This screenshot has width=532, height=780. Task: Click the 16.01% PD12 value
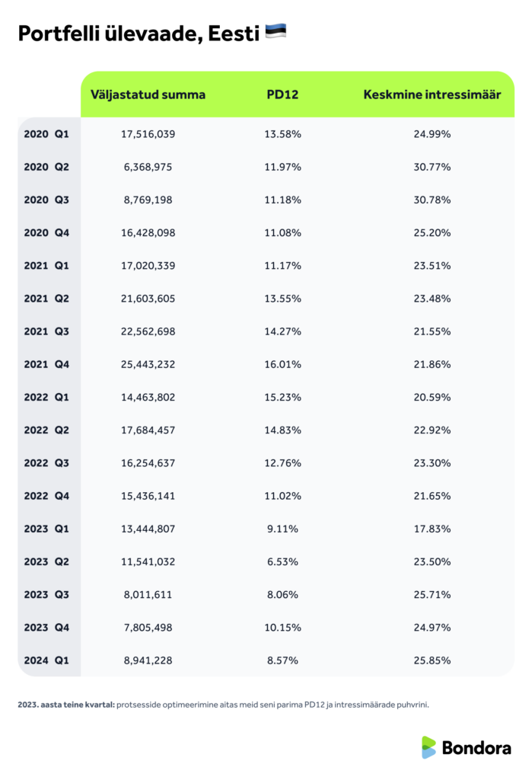[x=284, y=364]
